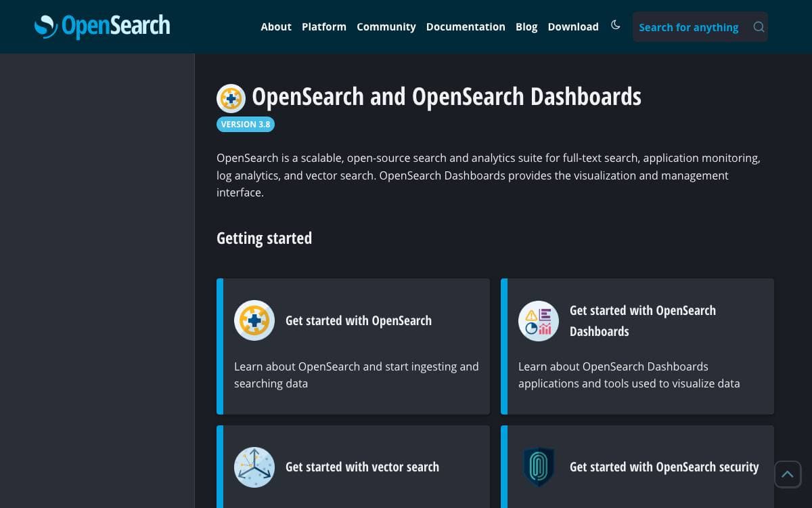Click the magnifier icon in the search box
Image resolution: width=812 pixels, height=508 pixels.
pos(759,27)
